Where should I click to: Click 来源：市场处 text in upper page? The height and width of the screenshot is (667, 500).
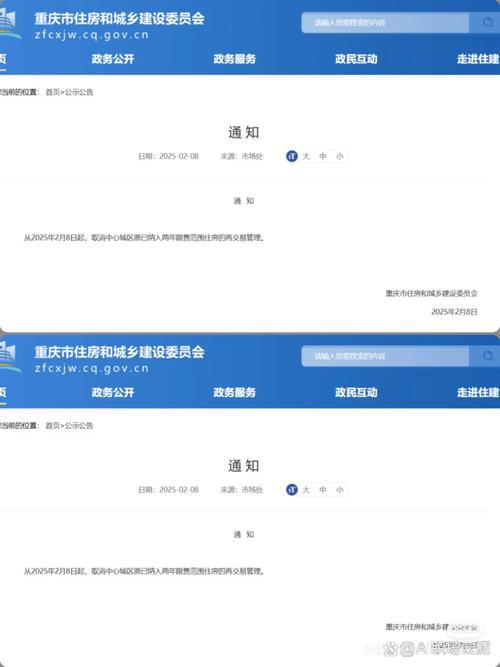[242, 156]
